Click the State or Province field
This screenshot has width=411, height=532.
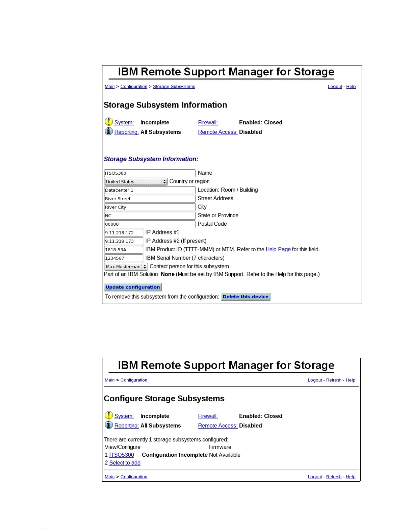(x=150, y=216)
